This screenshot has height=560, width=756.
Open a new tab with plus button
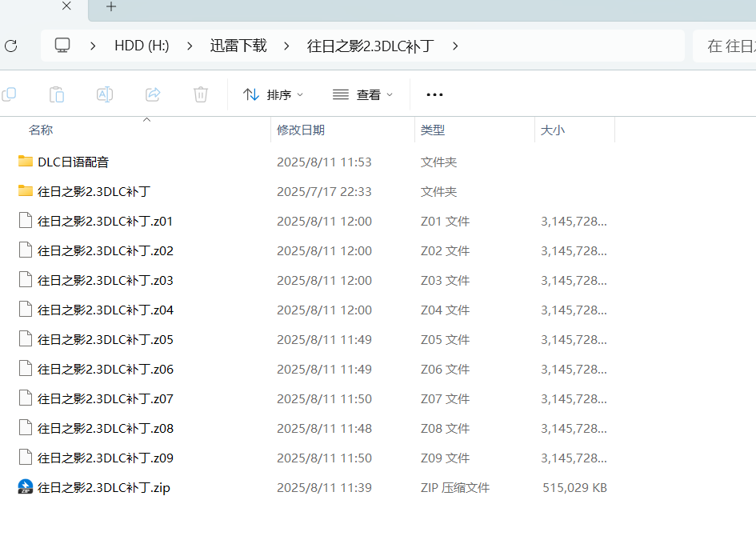coord(111,7)
